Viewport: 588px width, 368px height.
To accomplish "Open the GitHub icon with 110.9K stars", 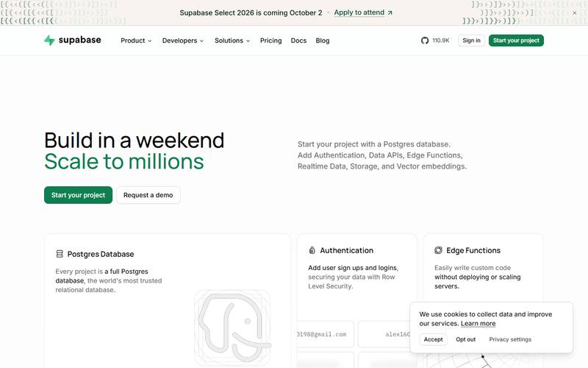I will (x=425, y=40).
